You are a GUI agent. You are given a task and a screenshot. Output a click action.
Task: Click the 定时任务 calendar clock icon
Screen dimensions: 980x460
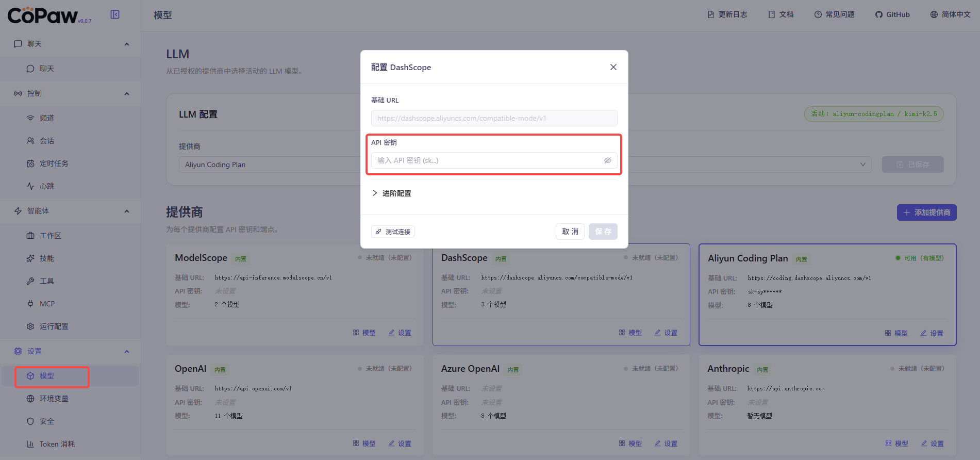(x=30, y=163)
